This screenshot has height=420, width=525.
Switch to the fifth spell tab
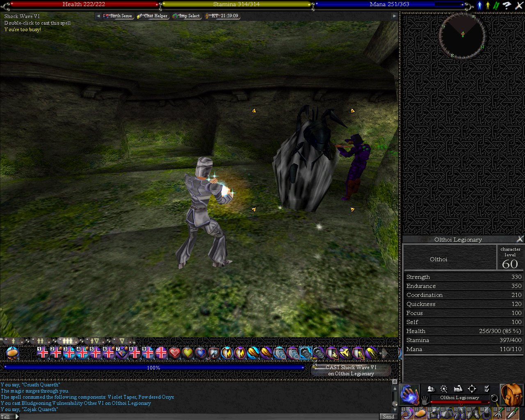pos(122,341)
